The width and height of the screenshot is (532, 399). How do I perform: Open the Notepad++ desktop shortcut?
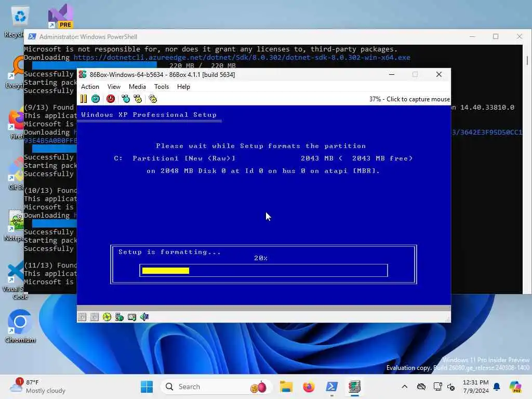point(15,225)
